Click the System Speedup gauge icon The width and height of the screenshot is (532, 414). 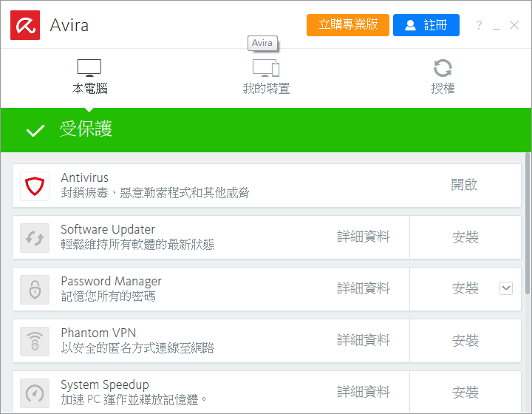click(35, 393)
